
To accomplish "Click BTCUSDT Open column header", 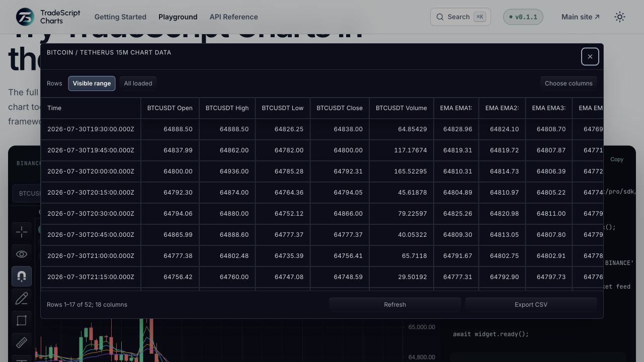I will point(170,108).
